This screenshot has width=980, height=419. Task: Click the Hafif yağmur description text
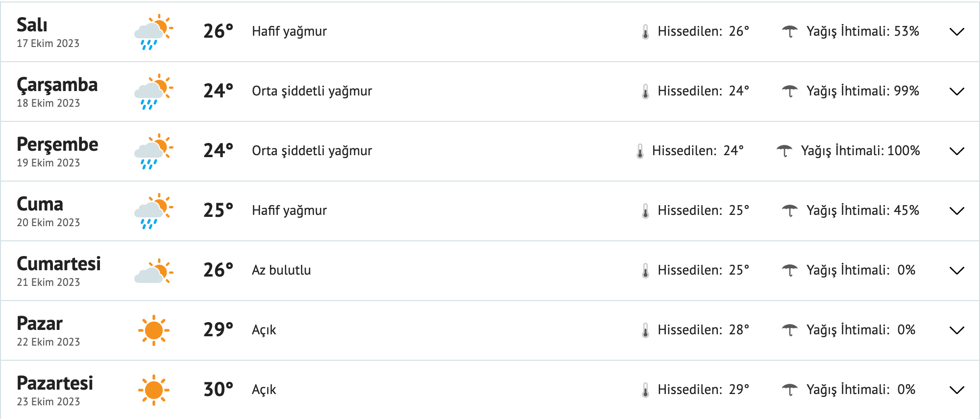289,31
